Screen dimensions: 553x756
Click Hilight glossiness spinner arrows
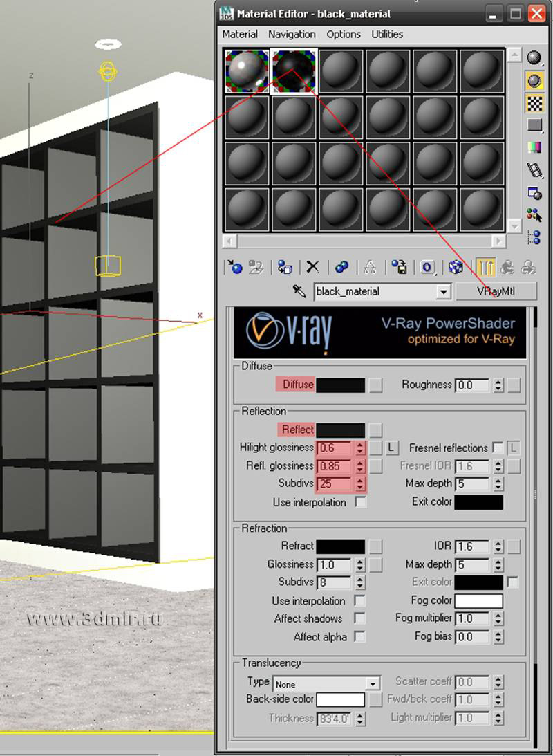coord(360,448)
